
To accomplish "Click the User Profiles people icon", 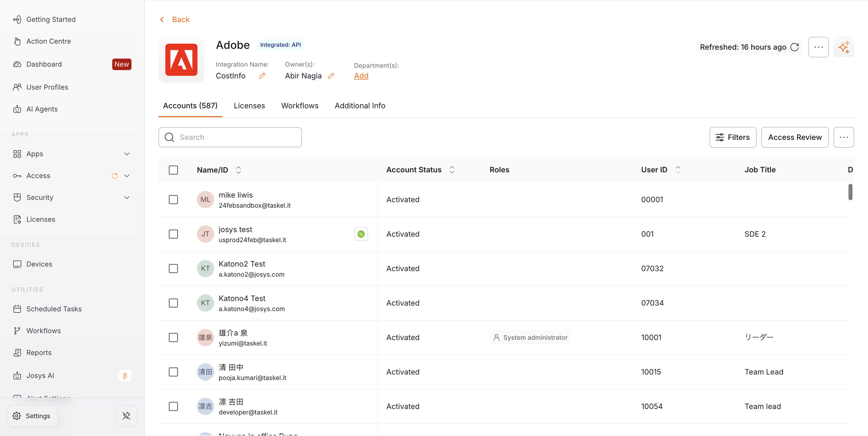I will click(x=17, y=87).
